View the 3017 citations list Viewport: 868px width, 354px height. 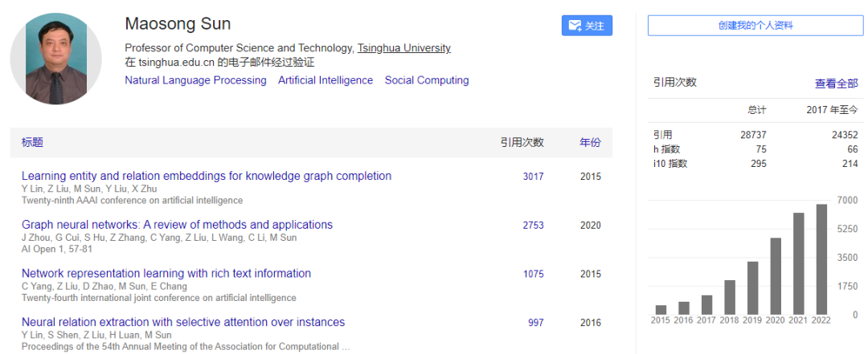point(533,177)
